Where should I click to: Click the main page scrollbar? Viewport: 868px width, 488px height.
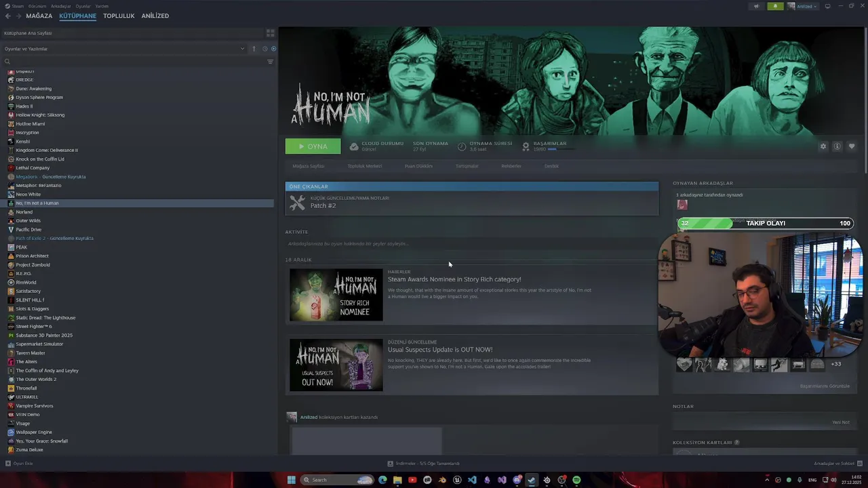click(x=865, y=100)
